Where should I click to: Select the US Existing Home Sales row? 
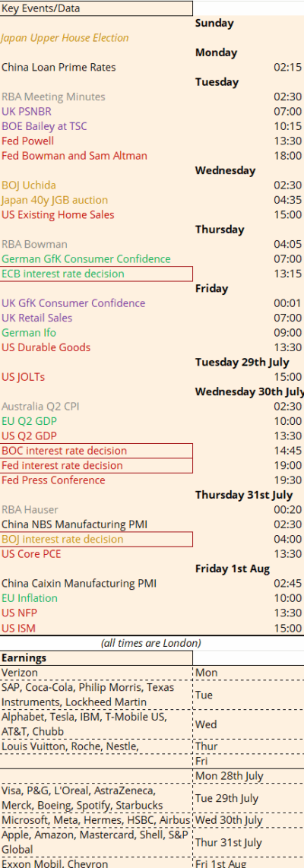coord(152,215)
